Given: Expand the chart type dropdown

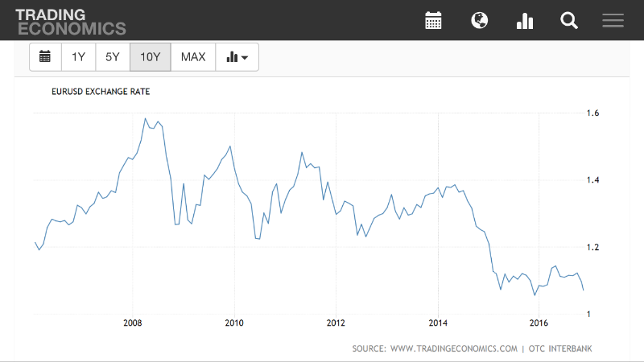Looking at the screenshot, I should click(237, 57).
